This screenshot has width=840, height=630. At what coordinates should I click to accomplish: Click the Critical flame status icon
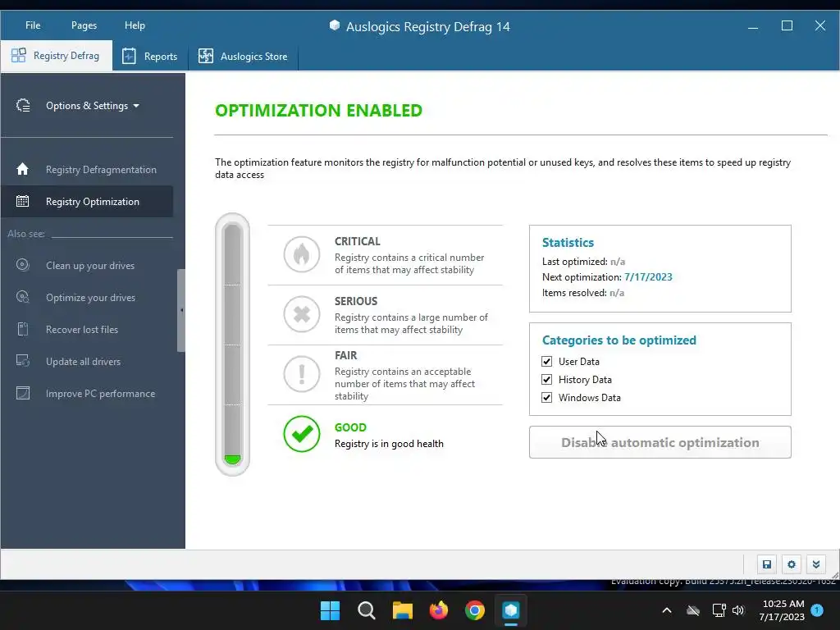pos(302,254)
